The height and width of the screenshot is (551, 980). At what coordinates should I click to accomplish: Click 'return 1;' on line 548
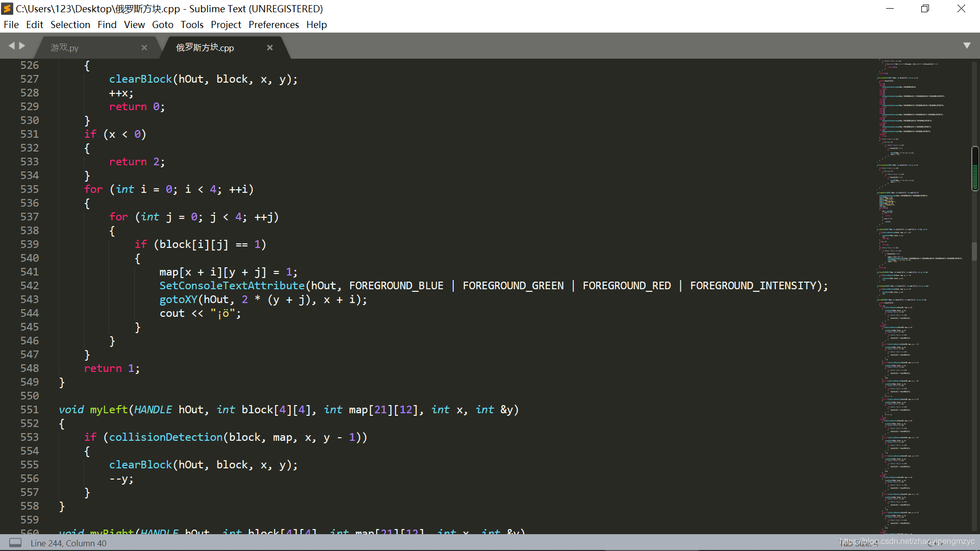coord(112,368)
